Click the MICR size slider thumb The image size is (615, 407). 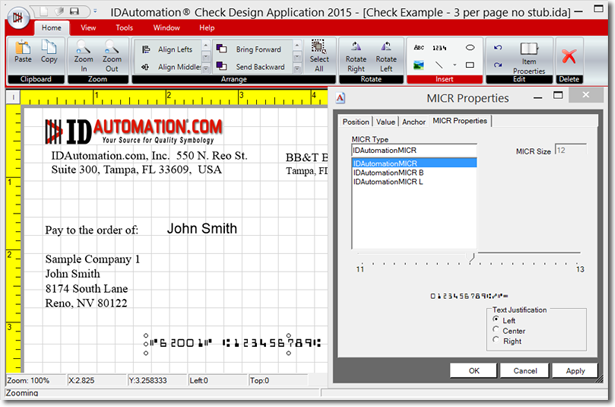tap(472, 257)
